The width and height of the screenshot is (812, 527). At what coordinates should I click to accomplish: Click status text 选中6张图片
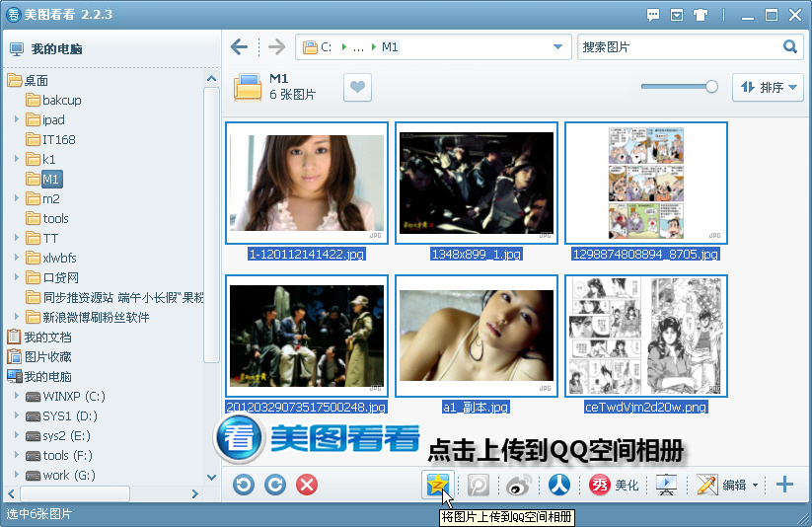coord(38,514)
